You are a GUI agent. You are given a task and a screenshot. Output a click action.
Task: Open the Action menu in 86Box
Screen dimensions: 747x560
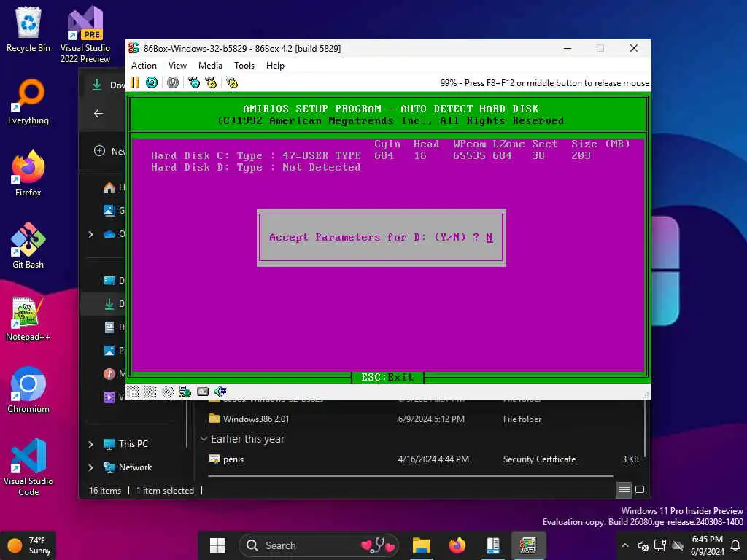click(x=144, y=66)
